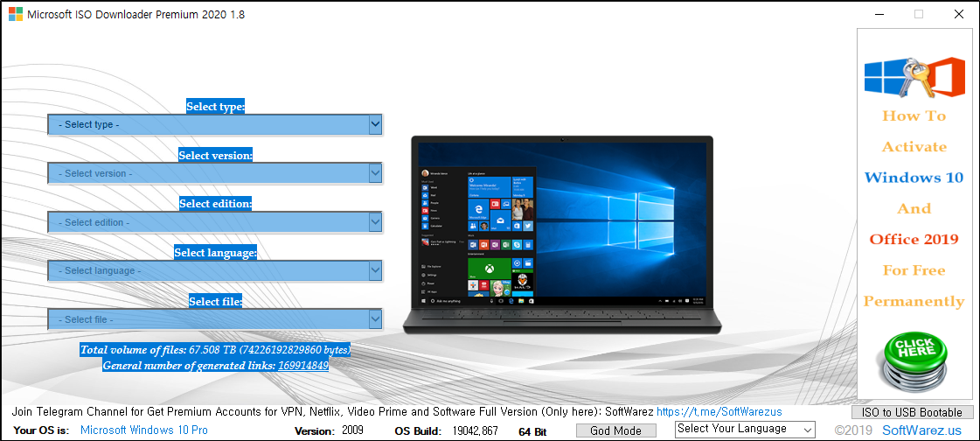
Task: Open the Select file dropdown
Action: (x=214, y=319)
